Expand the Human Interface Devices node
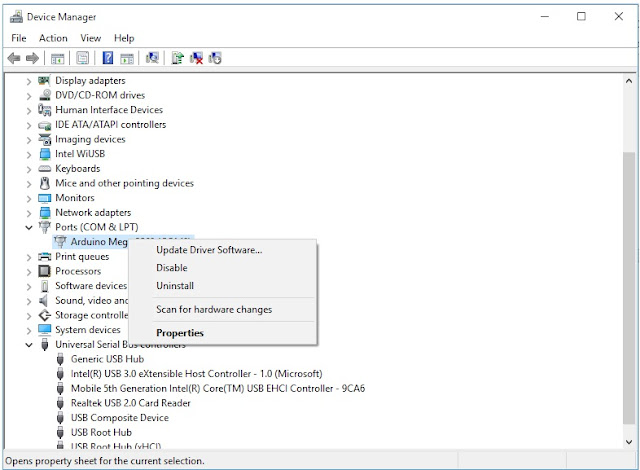 pyautogui.click(x=29, y=111)
